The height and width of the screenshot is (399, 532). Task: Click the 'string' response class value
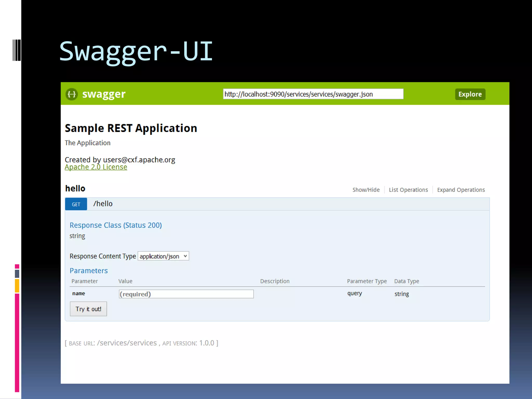click(77, 236)
